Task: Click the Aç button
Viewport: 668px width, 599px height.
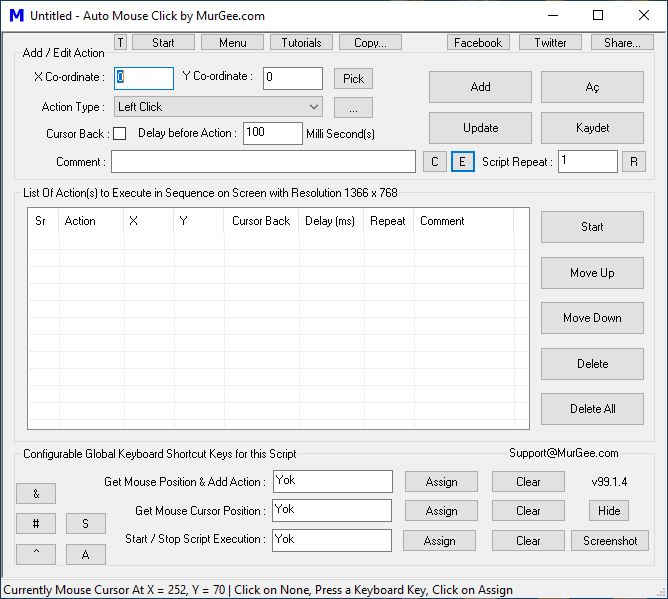Action: (593, 87)
